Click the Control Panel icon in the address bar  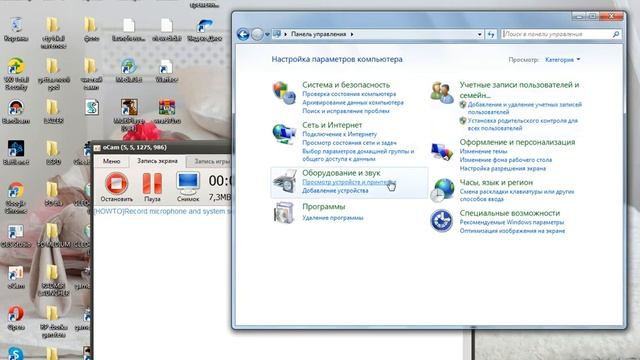[277, 34]
